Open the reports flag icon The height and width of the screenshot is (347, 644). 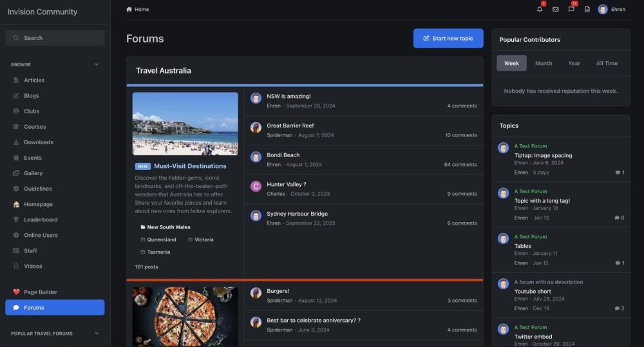(x=571, y=10)
